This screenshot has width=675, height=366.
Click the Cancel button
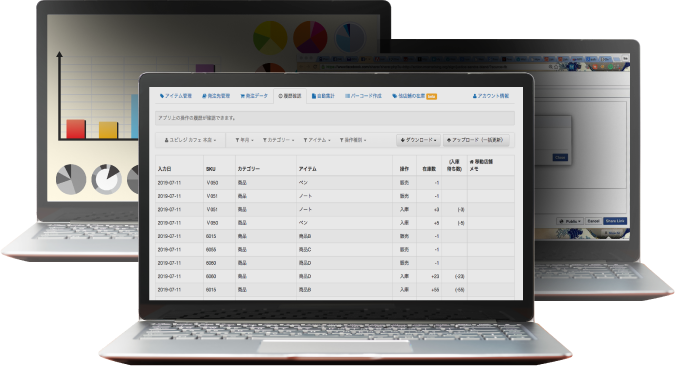point(593,221)
